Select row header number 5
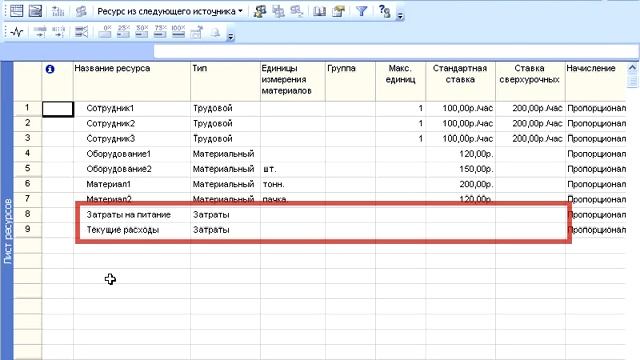 point(27,169)
